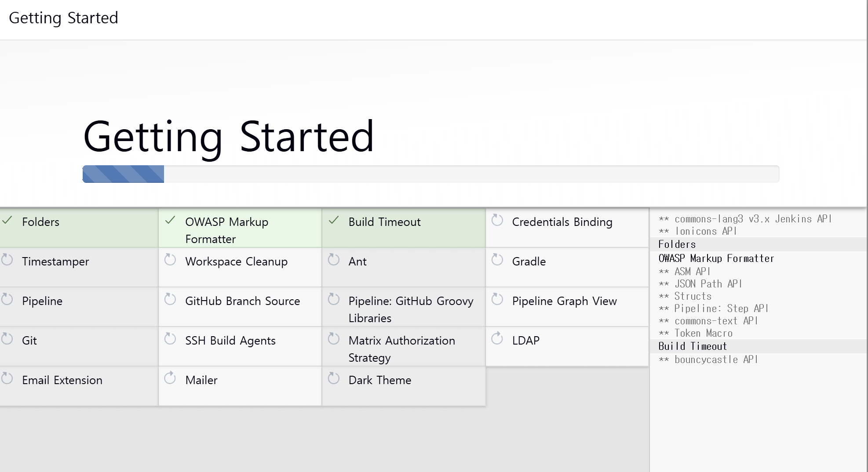The image size is (868, 472).
Task: Click the pending icon beside Workspace Cleanup
Action: point(170,260)
